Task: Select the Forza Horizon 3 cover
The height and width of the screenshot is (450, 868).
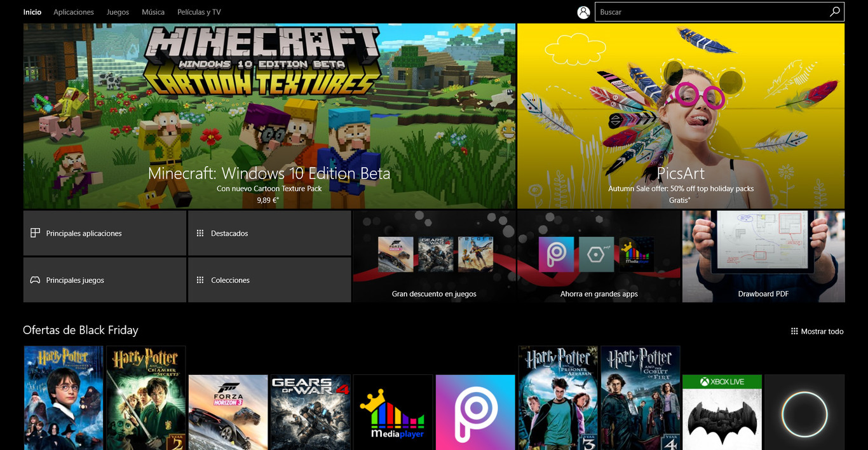Action: pyautogui.click(x=227, y=412)
